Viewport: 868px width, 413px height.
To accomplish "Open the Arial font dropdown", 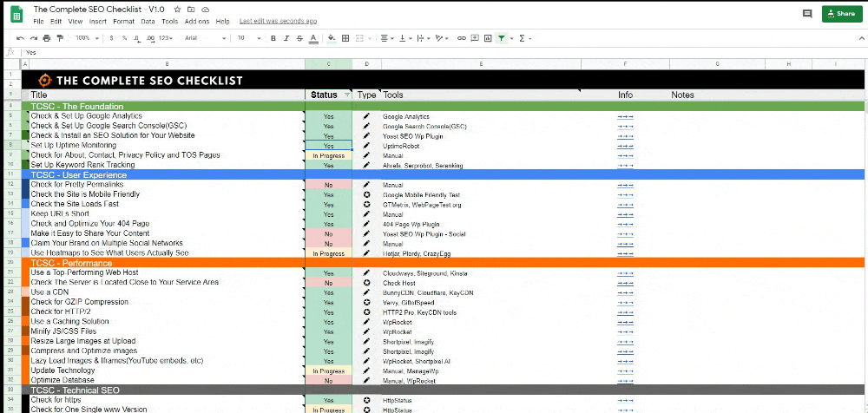I will pos(206,38).
